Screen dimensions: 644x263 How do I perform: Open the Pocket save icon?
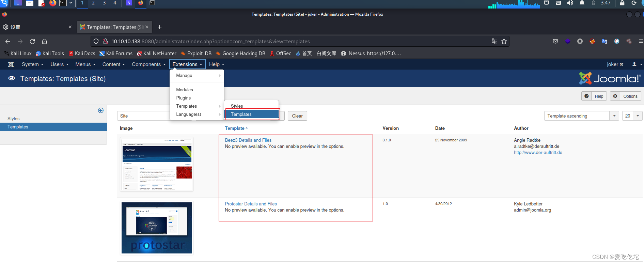click(x=555, y=41)
